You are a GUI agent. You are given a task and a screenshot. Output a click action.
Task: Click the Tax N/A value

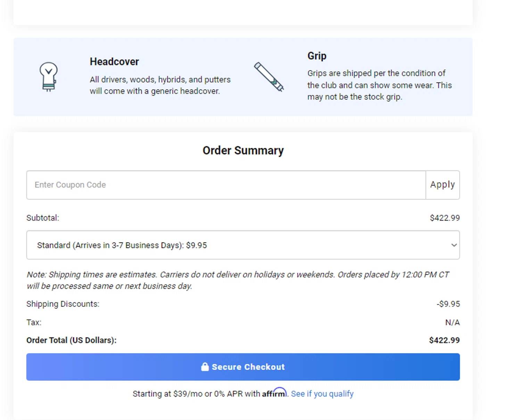click(x=452, y=322)
